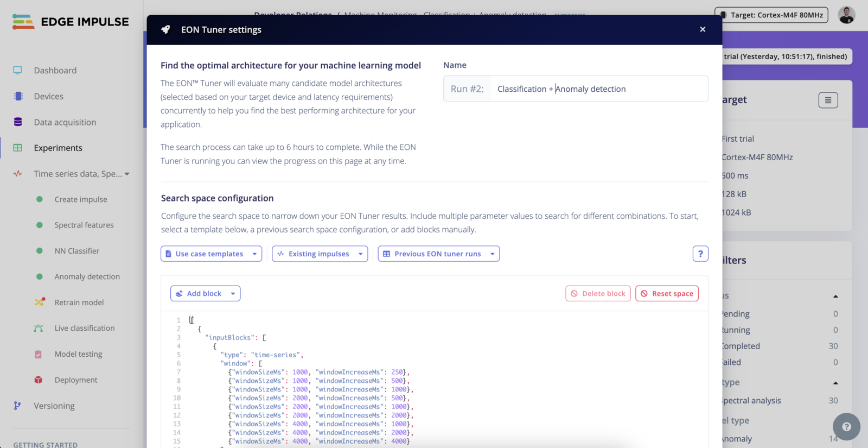Click the search space help question button

[x=700, y=254]
